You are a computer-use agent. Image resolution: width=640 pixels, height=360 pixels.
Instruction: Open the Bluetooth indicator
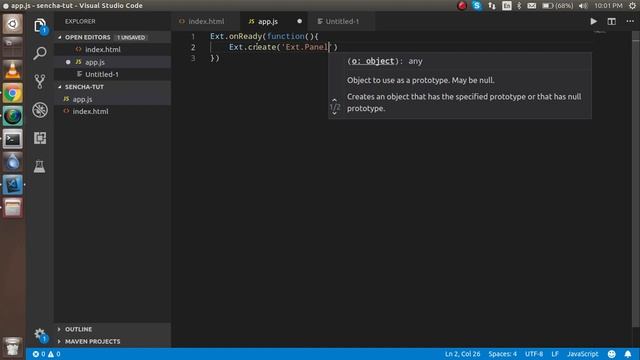click(x=519, y=6)
